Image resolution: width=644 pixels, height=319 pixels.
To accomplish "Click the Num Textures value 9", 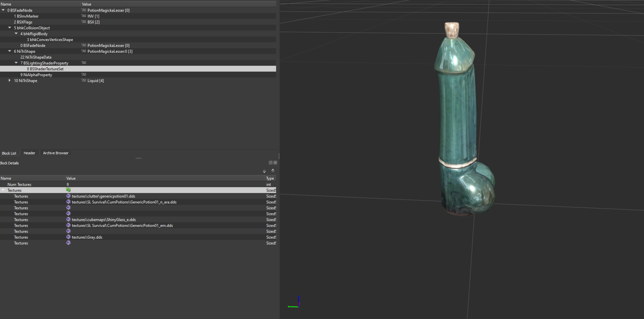I will click(68, 184).
